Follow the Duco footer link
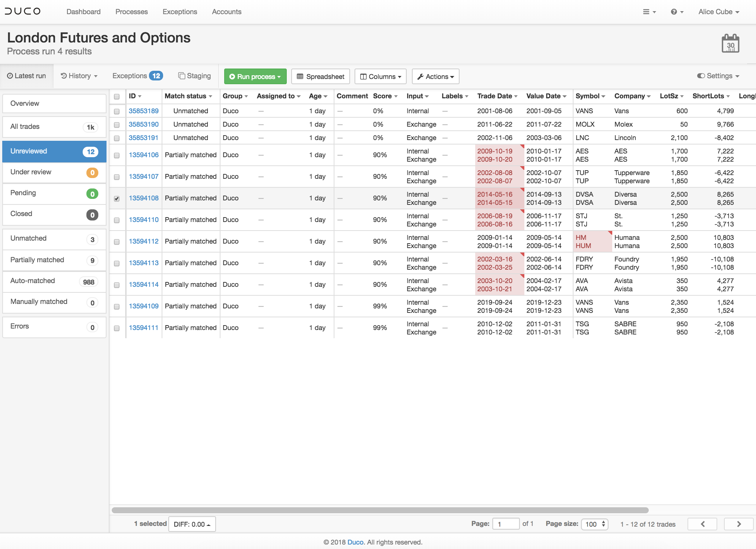Image resolution: width=756 pixels, height=549 pixels. click(x=355, y=542)
